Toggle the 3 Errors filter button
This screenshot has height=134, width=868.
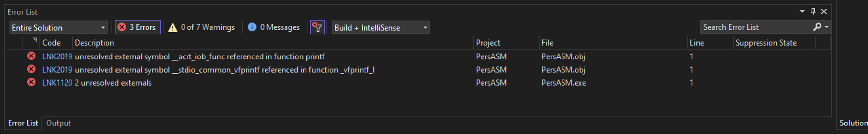[138, 27]
